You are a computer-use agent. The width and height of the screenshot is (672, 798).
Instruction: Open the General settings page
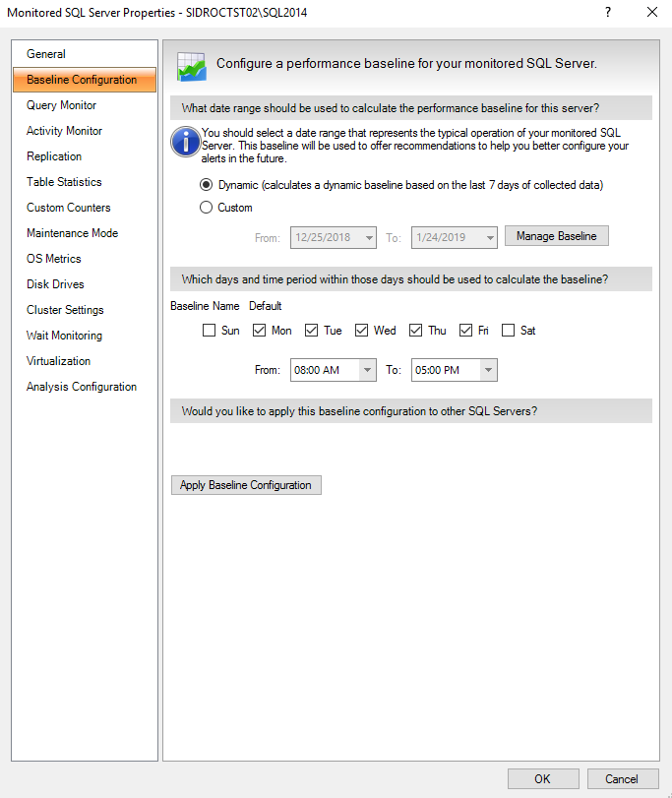click(85, 54)
